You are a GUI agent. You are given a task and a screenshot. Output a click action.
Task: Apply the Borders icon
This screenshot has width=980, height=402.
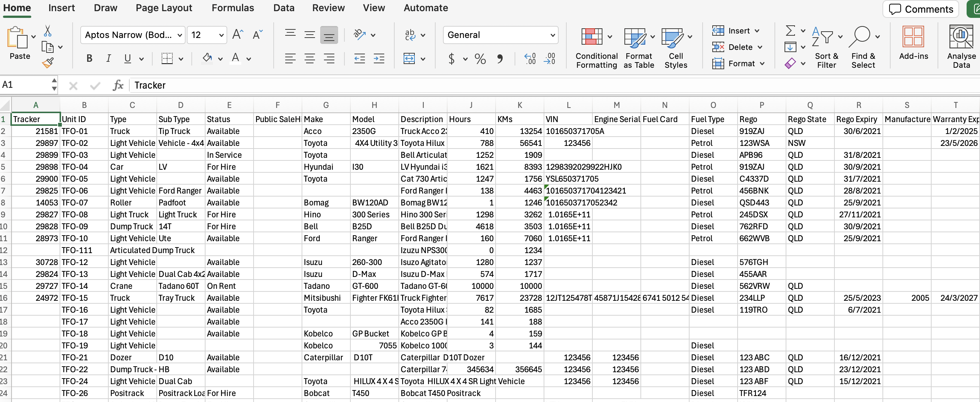(x=167, y=58)
